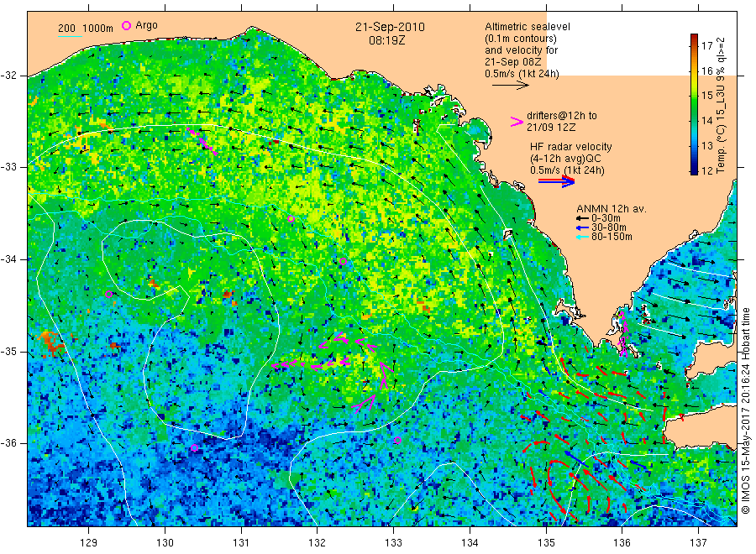756x554 pixels.
Task: Click the magenta drifter arrowhead legend symbol
Action: tap(517, 122)
